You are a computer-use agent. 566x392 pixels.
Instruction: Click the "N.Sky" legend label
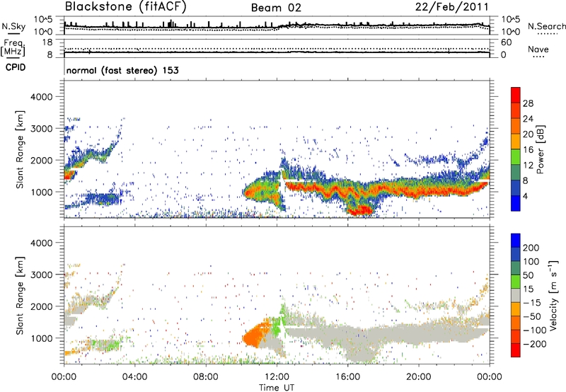[13, 26]
